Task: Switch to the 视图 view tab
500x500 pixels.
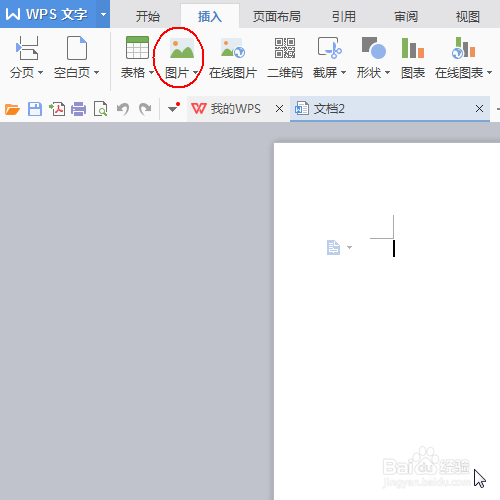Action: click(x=468, y=16)
